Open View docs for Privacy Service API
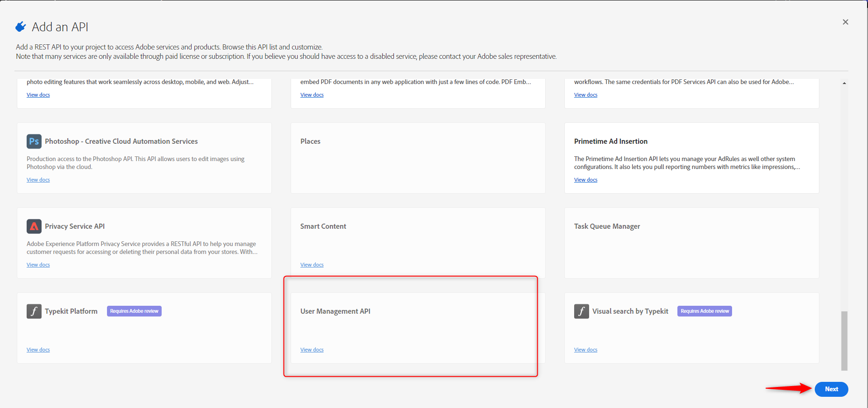868x408 pixels. (x=38, y=265)
